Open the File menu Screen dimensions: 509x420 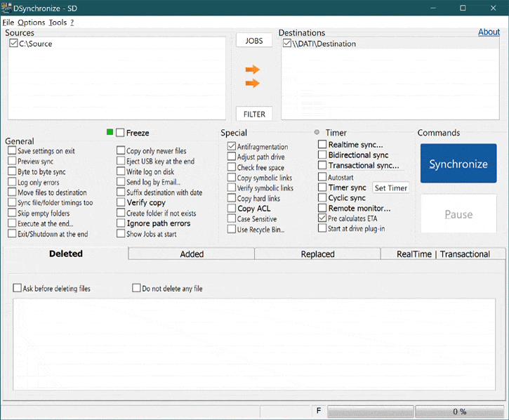tap(8, 22)
